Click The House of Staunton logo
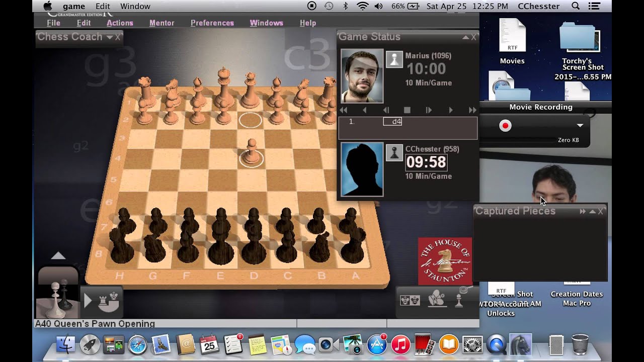The width and height of the screenshot is (644, 362). (445, 261)
